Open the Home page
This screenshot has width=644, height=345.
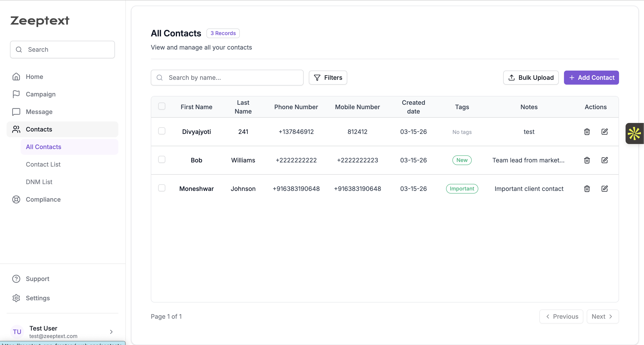pyautogui.click(x=62, y=76)
